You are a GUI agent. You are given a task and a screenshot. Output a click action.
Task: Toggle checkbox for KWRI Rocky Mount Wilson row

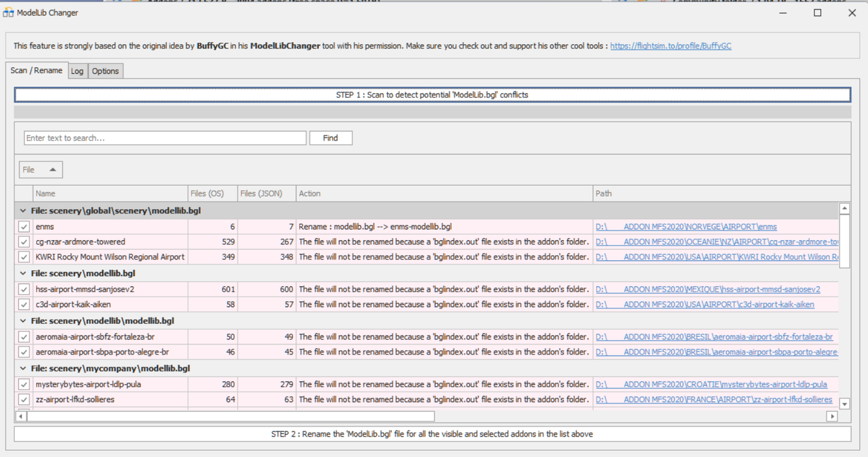coord(24,257)
